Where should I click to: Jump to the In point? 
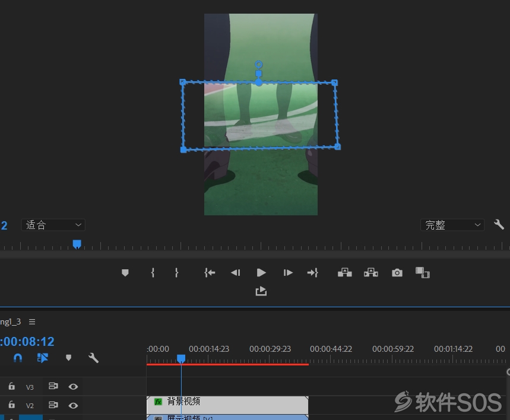pos(210,272)
